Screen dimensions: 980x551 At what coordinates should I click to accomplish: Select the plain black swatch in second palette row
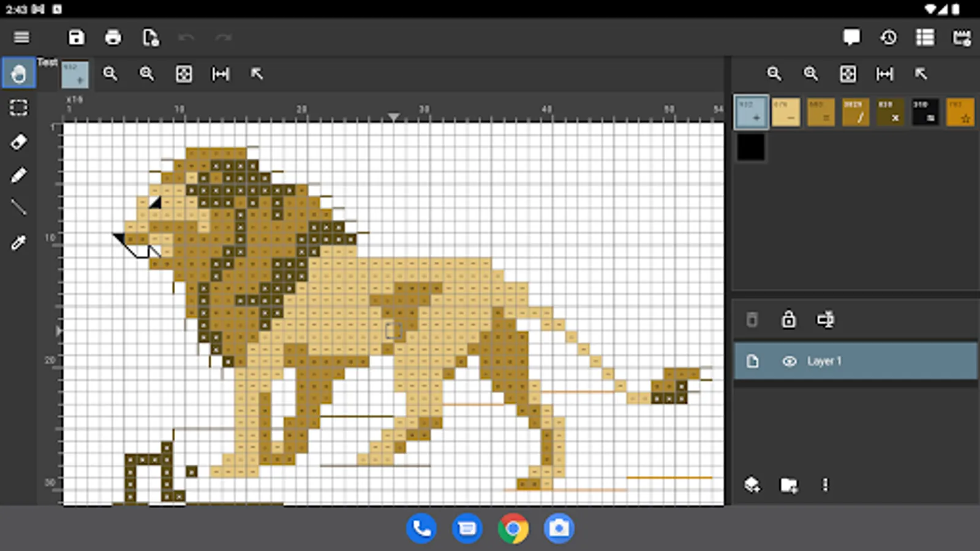click(751, 147)
